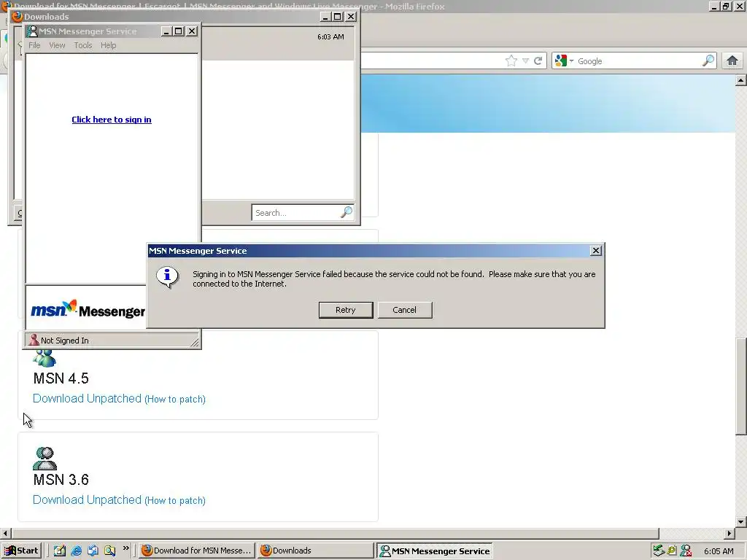This screenshot has height=560, width=747.
Task: Minimize the MSN Messenger Service window
Action: coord(166,31)
